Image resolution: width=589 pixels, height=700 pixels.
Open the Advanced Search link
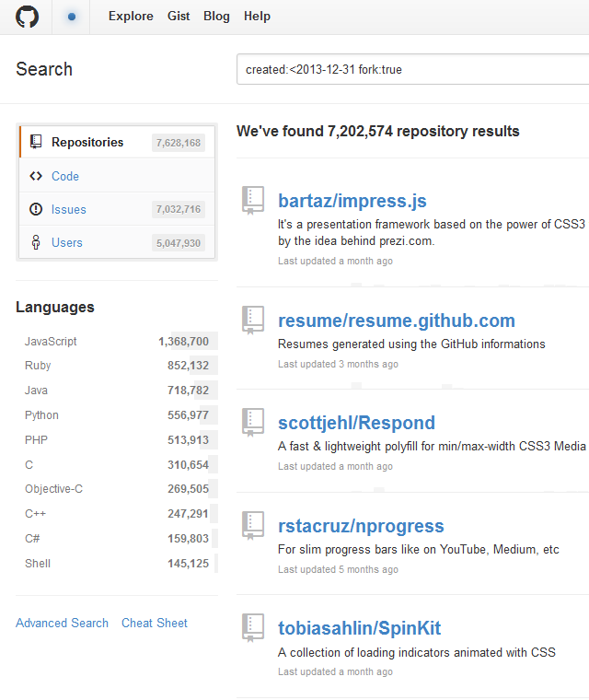[62, 623]
